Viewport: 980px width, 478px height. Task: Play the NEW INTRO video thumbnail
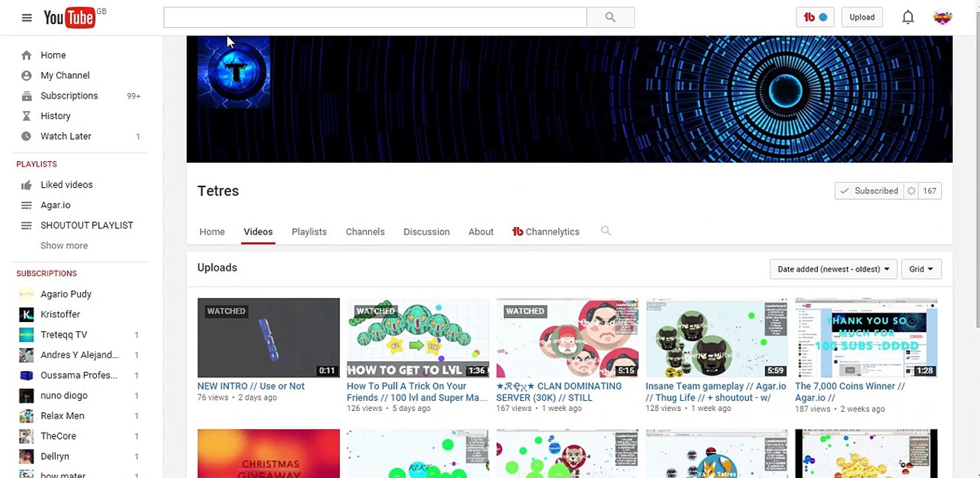[268, 338]
